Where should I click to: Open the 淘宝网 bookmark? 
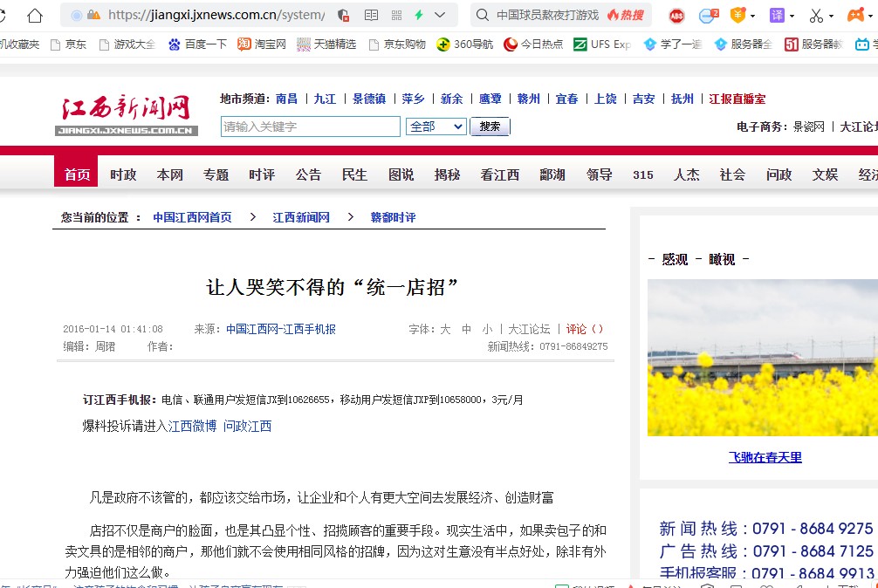click(262, 44)
